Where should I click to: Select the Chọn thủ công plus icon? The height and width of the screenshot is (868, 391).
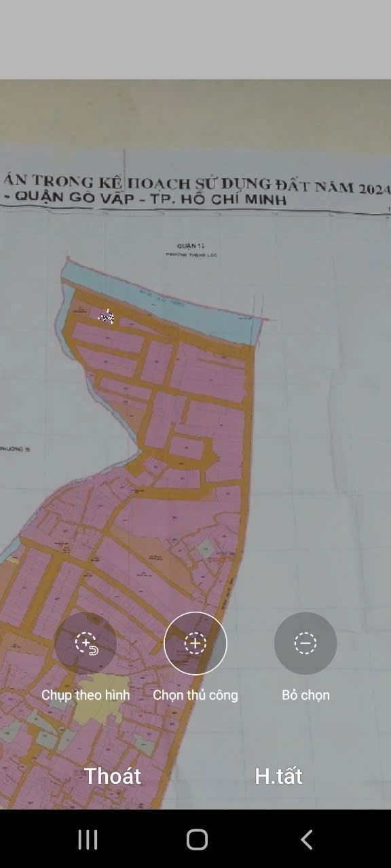coord(195,643)
